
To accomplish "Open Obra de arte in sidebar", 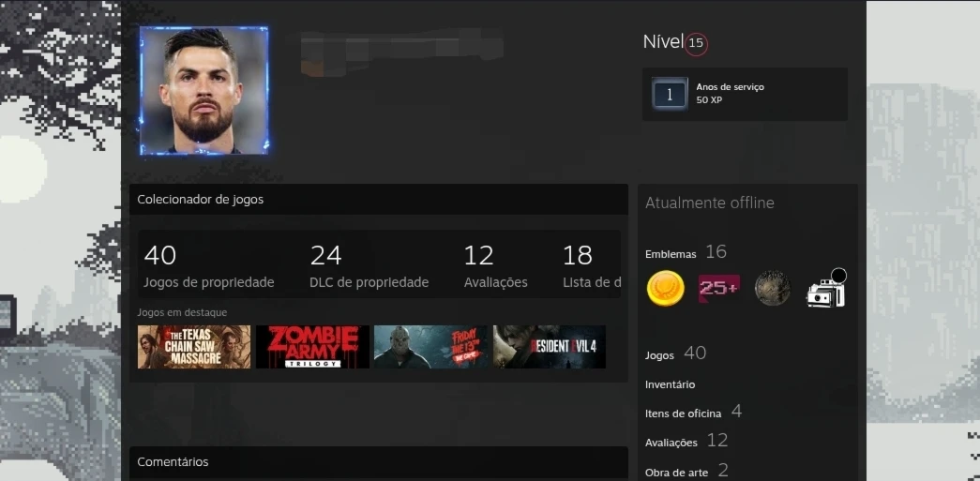I will [x=677, y=473].
